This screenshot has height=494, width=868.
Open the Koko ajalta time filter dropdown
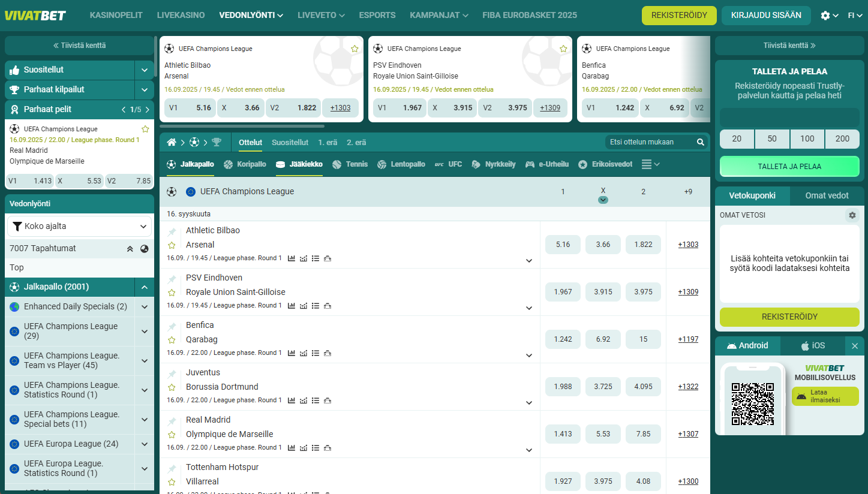(x=79, y=227)
